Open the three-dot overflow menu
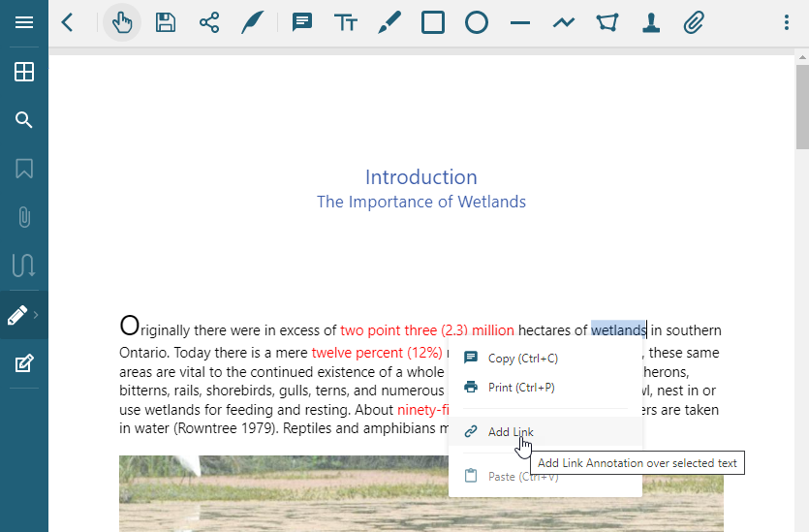 [x=787, y=22]
